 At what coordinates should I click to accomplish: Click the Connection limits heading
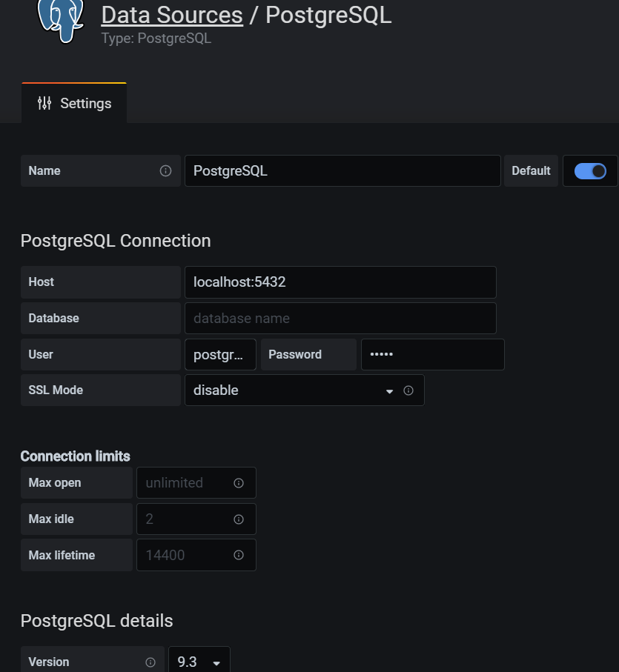[x=75, y=456]
